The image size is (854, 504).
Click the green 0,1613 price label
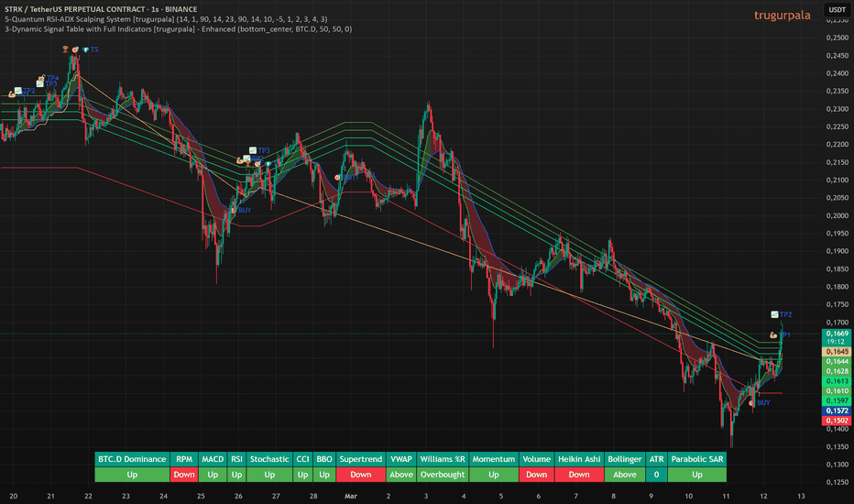point(837,381)
